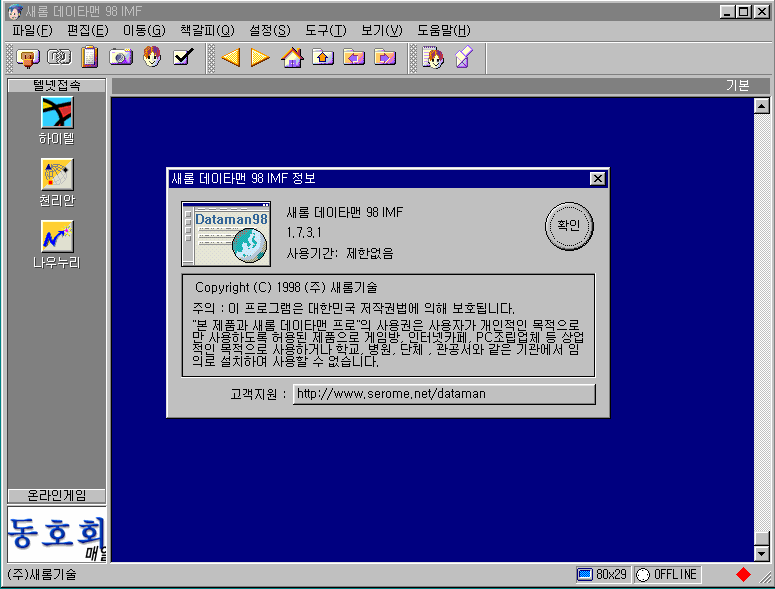Minimize the main Dataman window

pos(727,11)
